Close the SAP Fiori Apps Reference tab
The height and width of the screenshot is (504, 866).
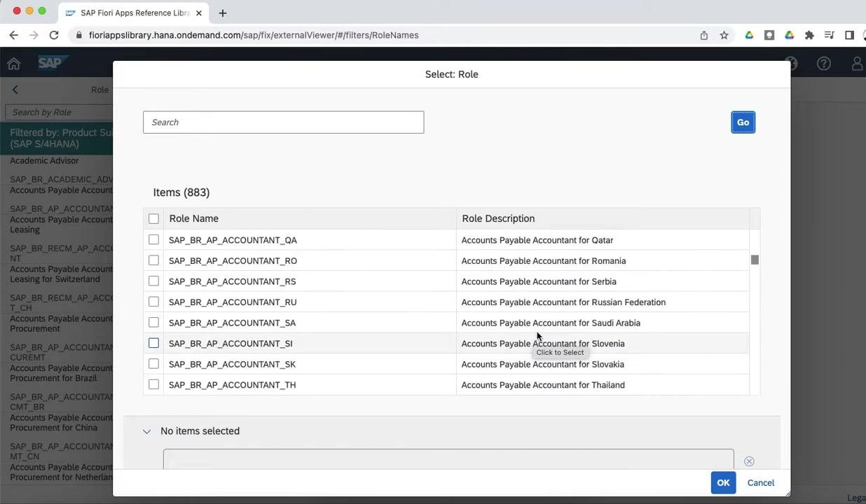pyautogui.click(x=199, y=13)
